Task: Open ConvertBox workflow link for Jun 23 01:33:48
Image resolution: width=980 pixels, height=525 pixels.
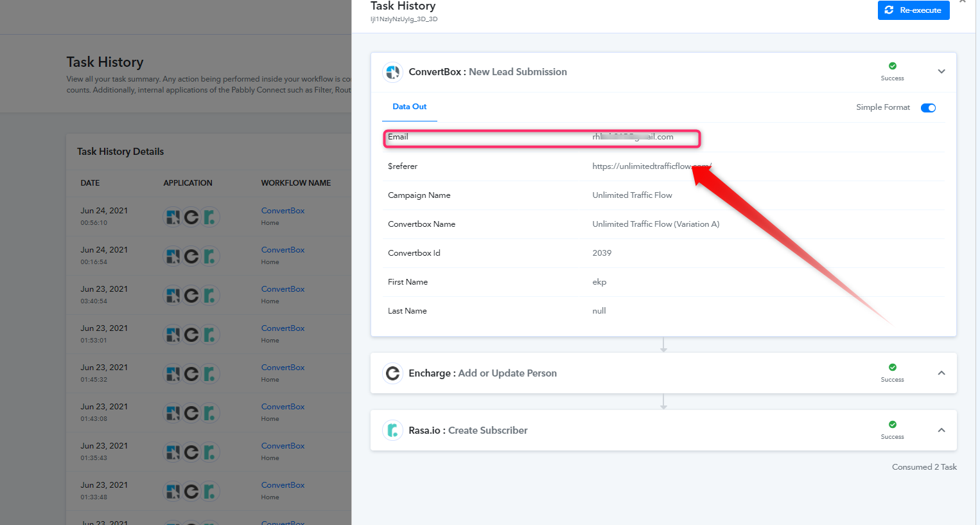Action: (283, 485)
